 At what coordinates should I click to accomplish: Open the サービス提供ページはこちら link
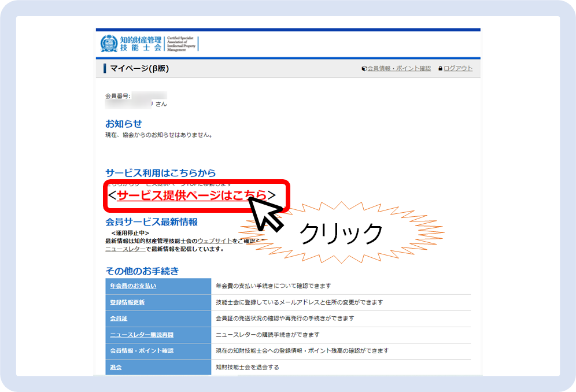(191, 195)
